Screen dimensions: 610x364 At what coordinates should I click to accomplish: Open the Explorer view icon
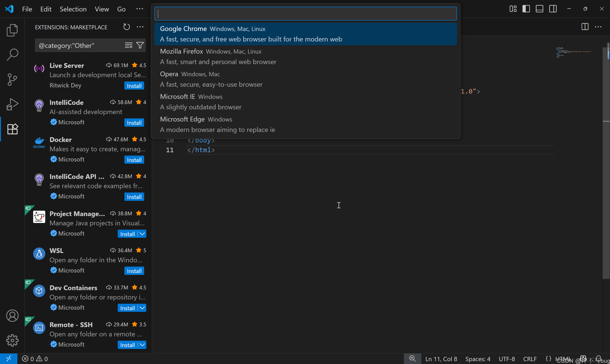click(x=12, y=30)
